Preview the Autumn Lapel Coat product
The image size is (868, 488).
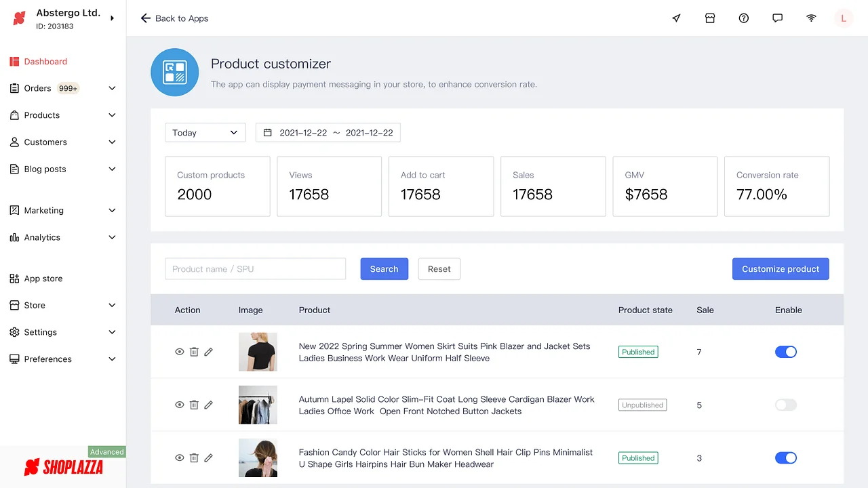pos(180,405)
